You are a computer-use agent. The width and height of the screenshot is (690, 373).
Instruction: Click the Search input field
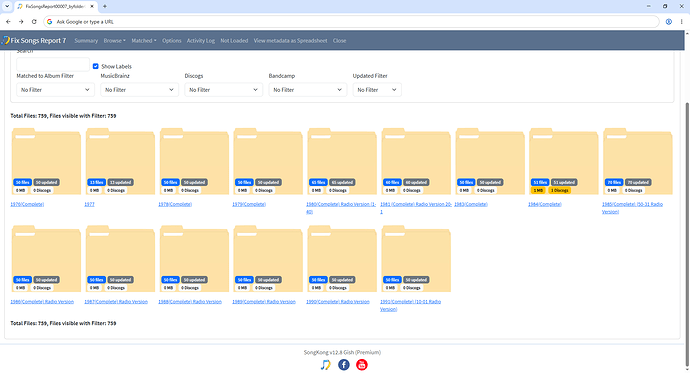[53, 65]
